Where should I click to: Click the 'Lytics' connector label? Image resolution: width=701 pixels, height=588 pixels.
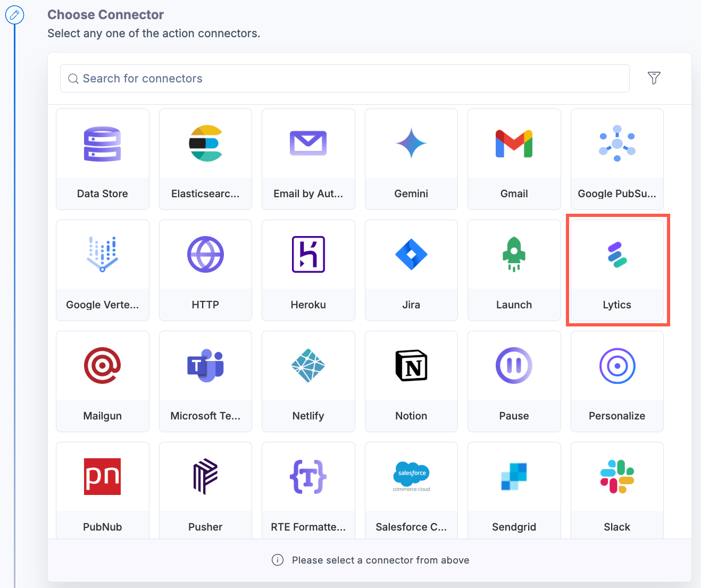tap(617, 305)
